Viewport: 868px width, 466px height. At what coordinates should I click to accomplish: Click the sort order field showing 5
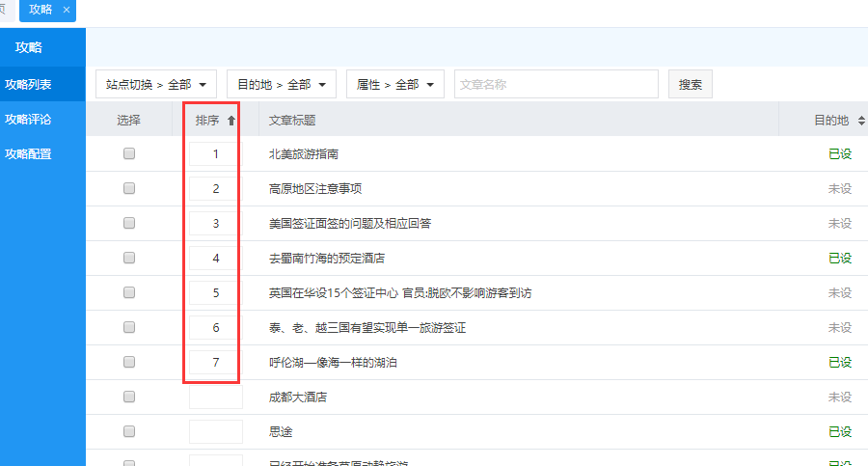[216, 292]
